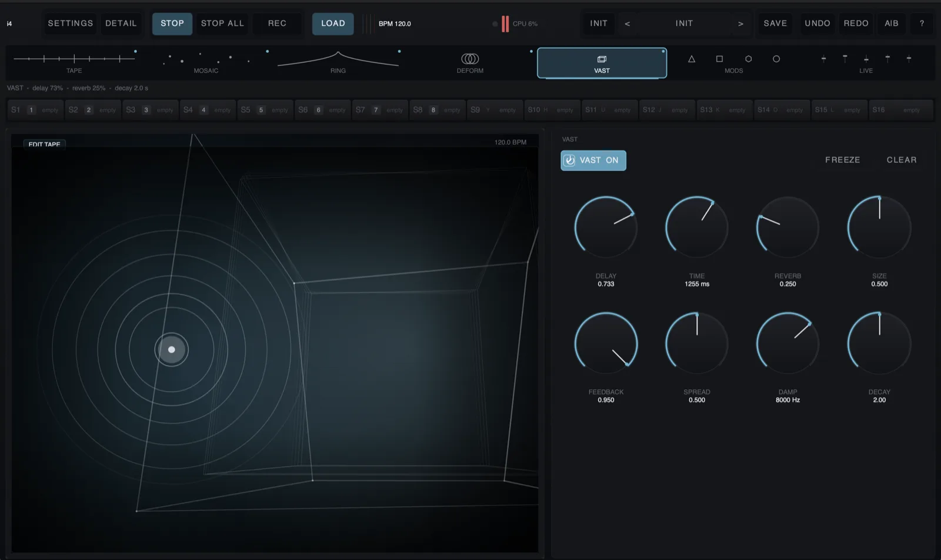
Task: Click STOP ALL
Action: click(222, 24)
